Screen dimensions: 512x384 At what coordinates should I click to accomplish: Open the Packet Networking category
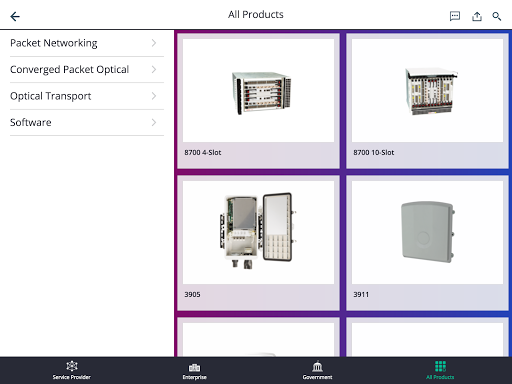pyautogui.click(x=87, y=43)
